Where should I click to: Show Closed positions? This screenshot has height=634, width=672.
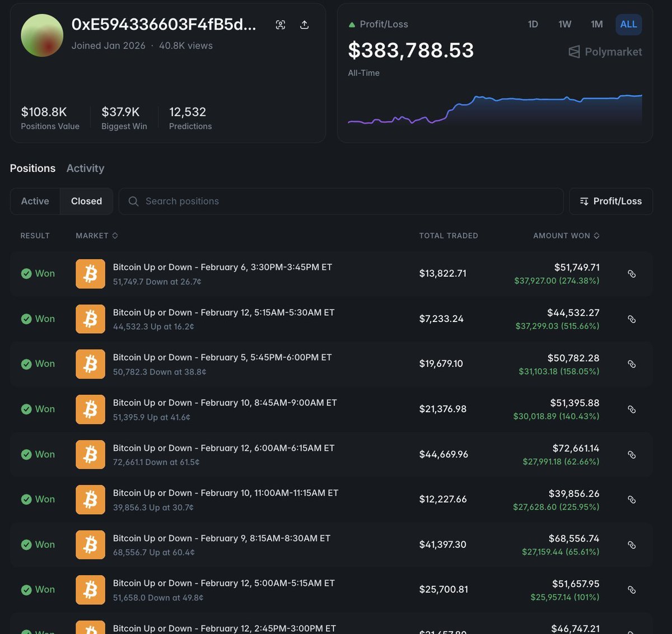(x=86, y=201)
